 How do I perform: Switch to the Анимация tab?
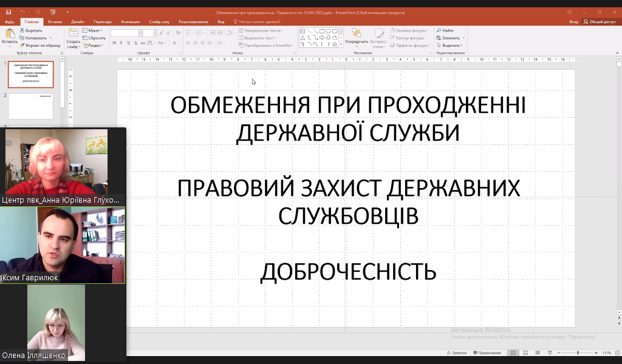(129, 21)
